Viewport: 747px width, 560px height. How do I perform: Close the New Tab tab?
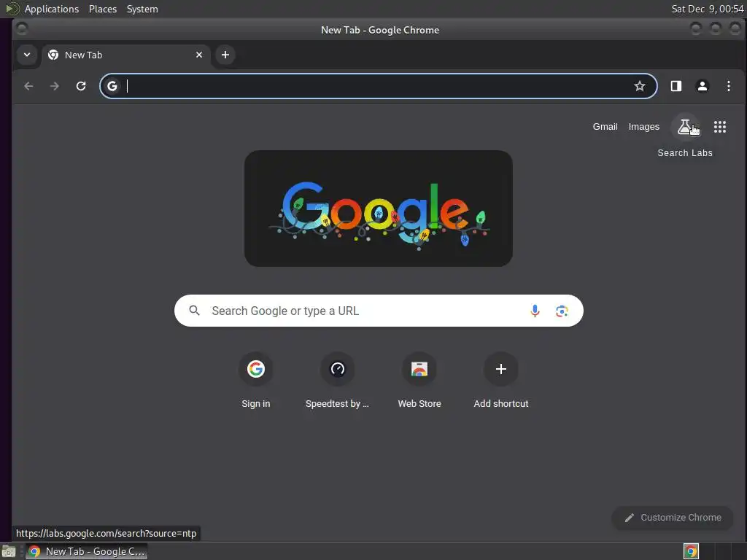coord(199,55)
